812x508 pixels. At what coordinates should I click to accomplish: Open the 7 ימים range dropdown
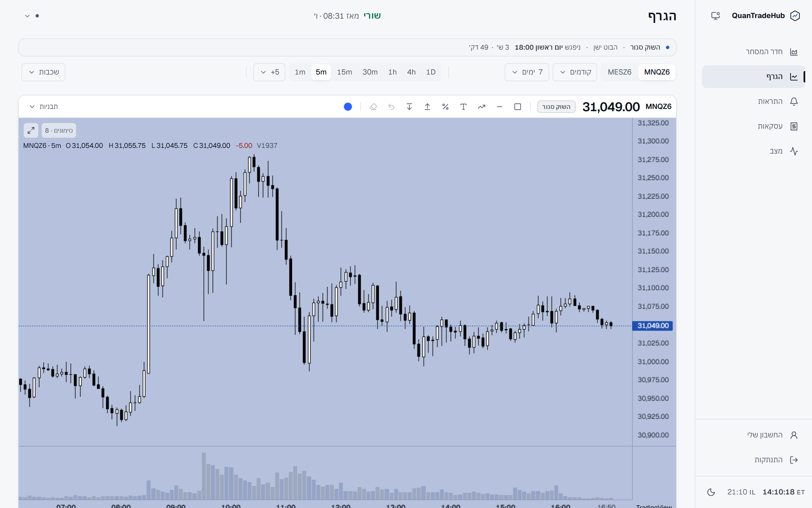point(527,72)
